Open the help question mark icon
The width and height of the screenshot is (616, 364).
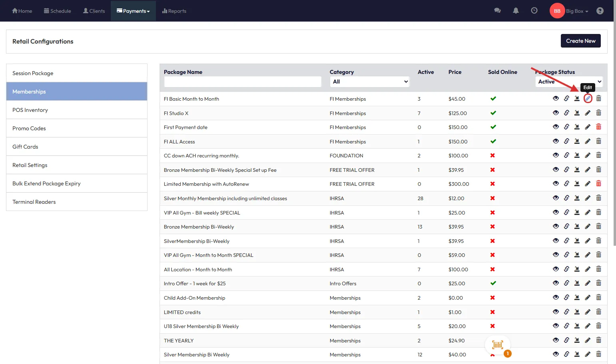(600, 11)
